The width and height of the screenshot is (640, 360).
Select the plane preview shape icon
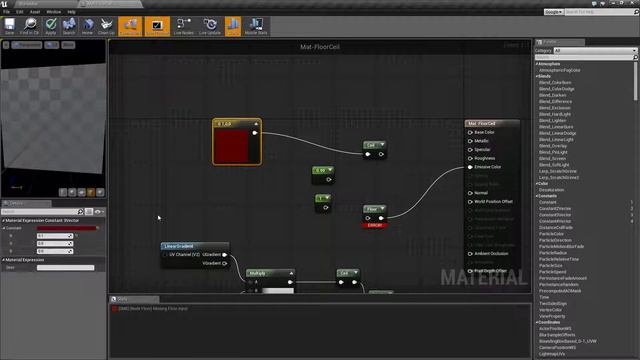click(x=81, y=192)
